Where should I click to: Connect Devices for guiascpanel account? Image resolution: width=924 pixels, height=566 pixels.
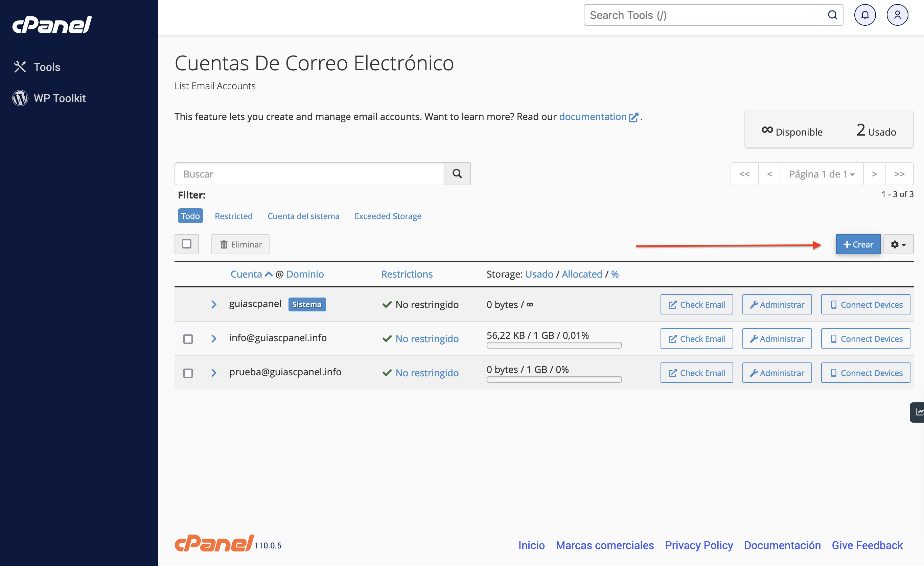[x=865, y=304]
